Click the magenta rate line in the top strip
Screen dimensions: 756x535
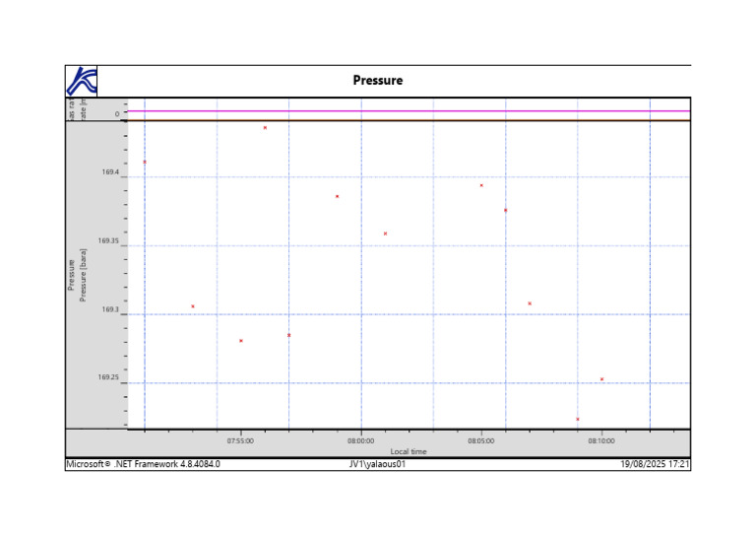coord(409,111)
